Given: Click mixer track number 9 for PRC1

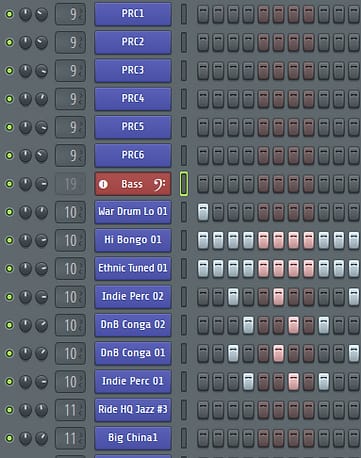Looking at the screenshot, I should (x=70, y=14).
